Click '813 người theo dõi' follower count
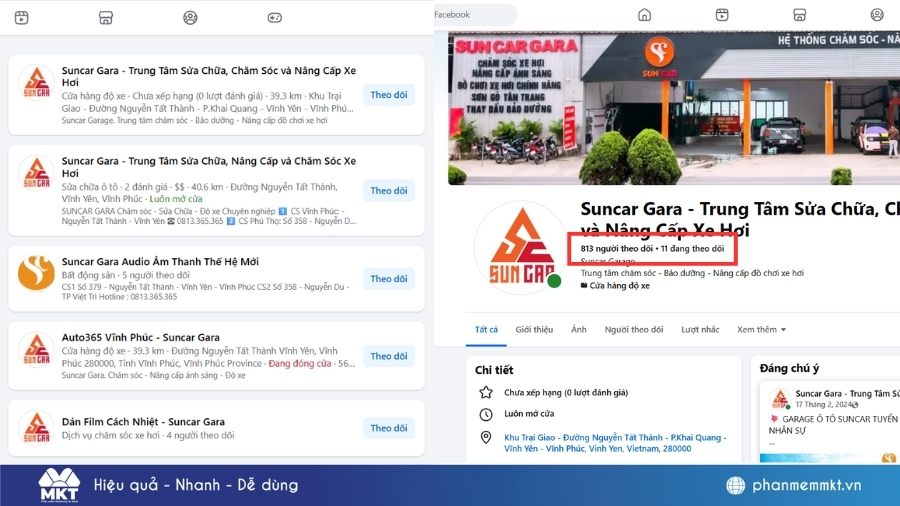The height and width of the screenshot is (506, 900). 616,249
